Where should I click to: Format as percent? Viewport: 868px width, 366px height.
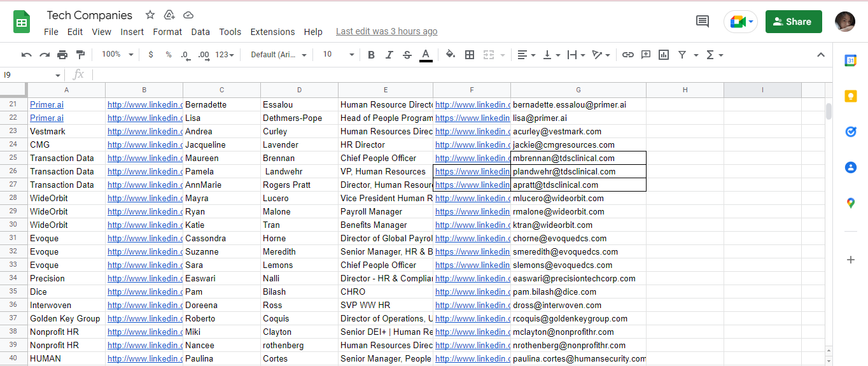(169, 55)
